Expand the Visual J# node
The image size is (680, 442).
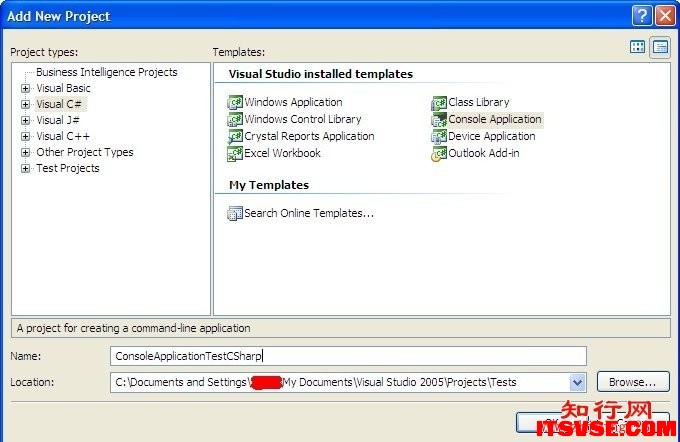(x=26, y=121)
